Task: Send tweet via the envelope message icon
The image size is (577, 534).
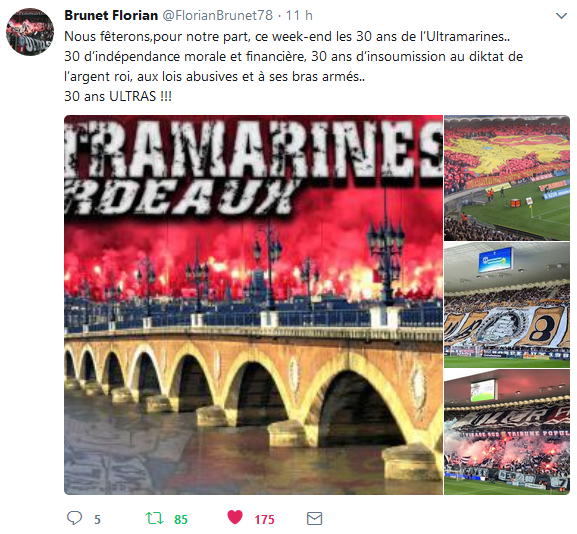Action: tap(315, 519)
